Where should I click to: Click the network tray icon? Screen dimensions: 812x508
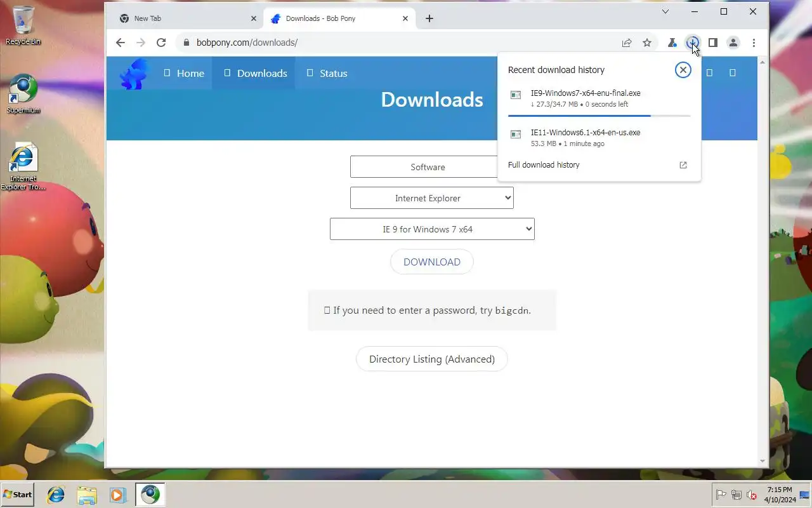737,495
